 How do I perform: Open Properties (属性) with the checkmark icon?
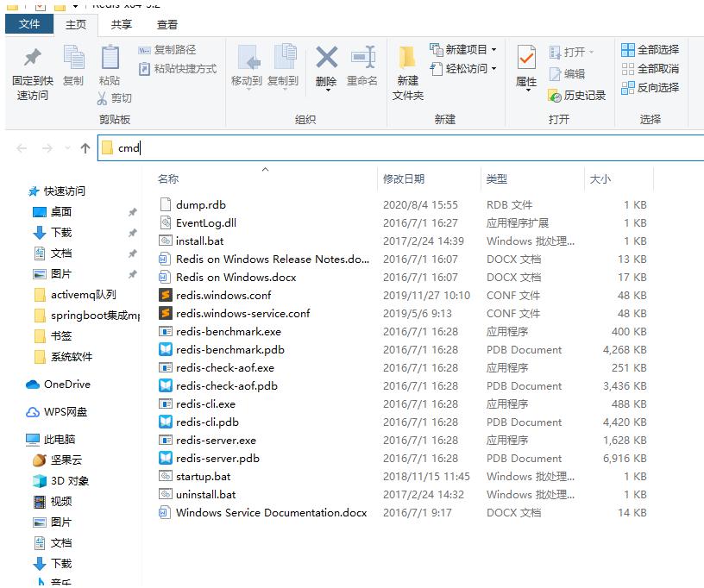coord(526,58)
